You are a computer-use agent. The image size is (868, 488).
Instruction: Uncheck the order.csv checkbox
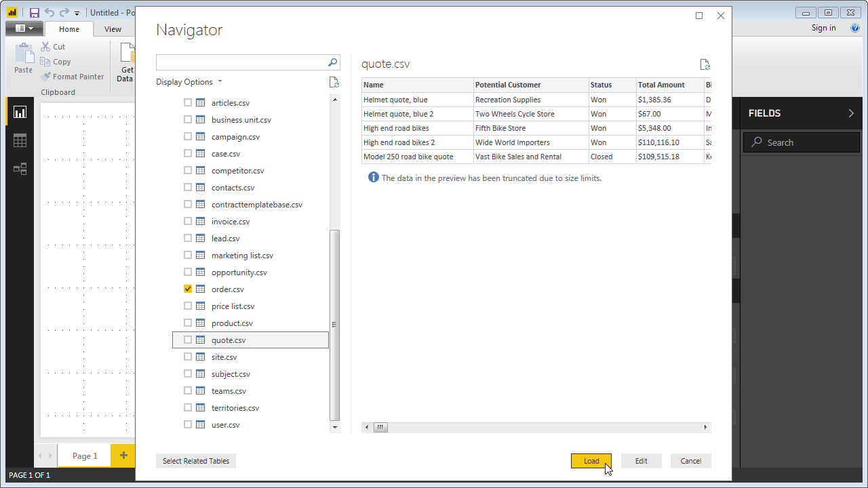click(x=187, y=289)
